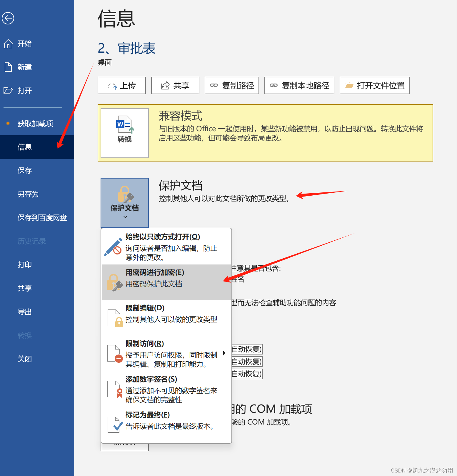Viewport: 457px width, 476px height.
Task: Expand the 限制访问 submenu arrow
Action: (224, 353)
